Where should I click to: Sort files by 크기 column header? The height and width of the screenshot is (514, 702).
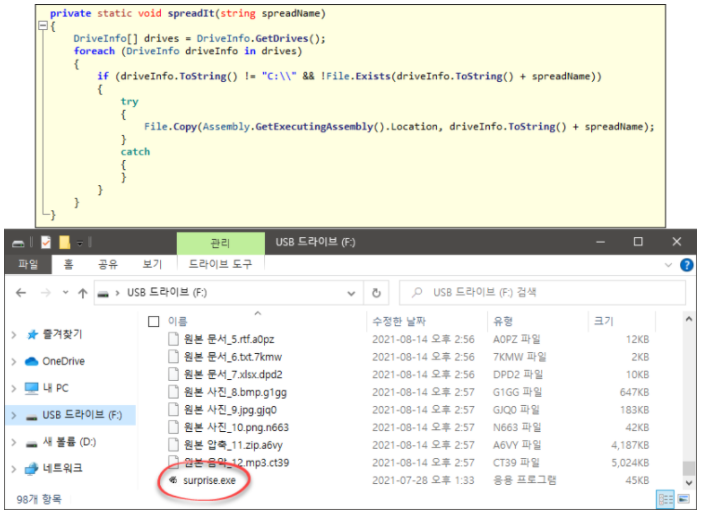604,321
